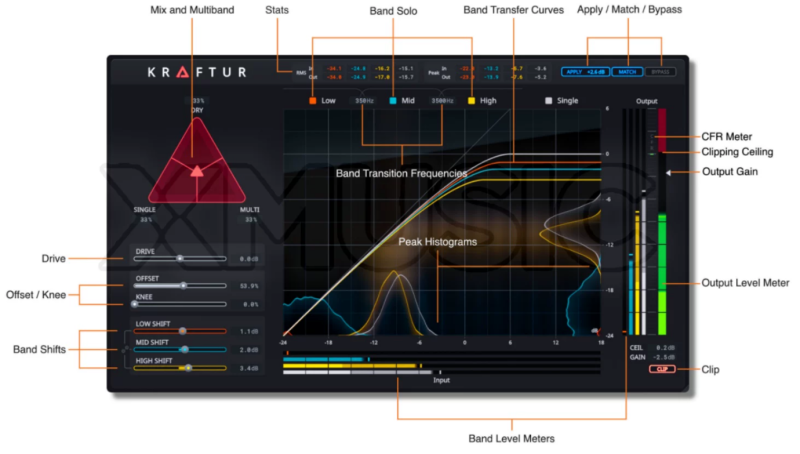Click the Low Shift value 1.1dB

click(x=248, y=332)
